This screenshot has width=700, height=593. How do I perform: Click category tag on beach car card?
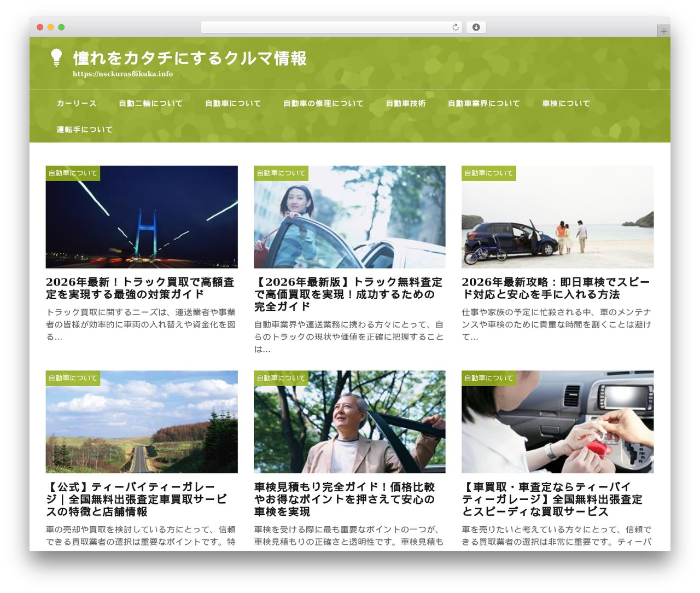[489, 173]
